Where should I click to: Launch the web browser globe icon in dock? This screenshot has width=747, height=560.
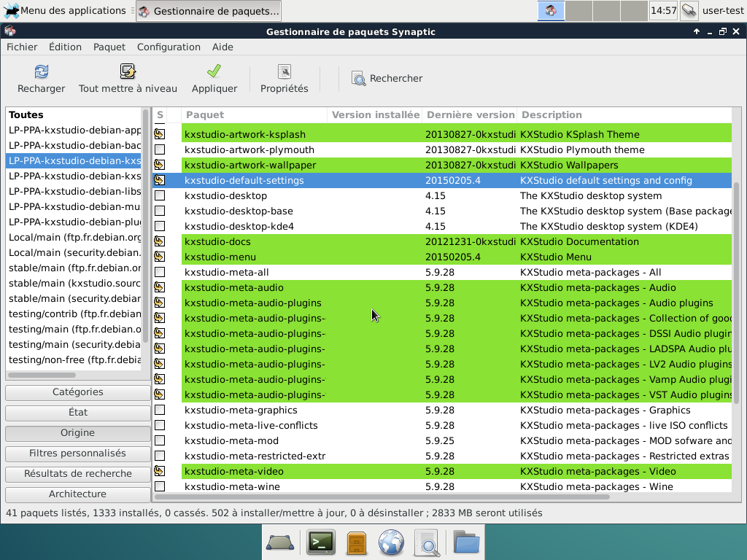tap(391, 542)
